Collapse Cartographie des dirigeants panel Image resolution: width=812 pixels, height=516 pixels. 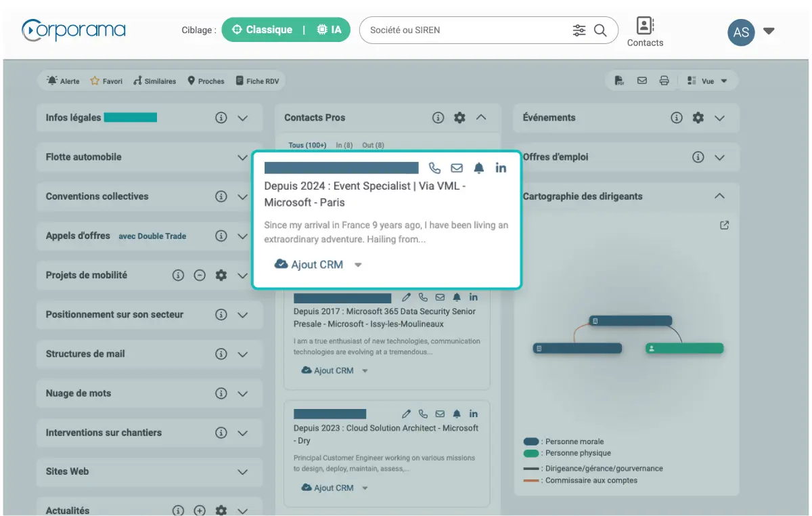point(719,196)
